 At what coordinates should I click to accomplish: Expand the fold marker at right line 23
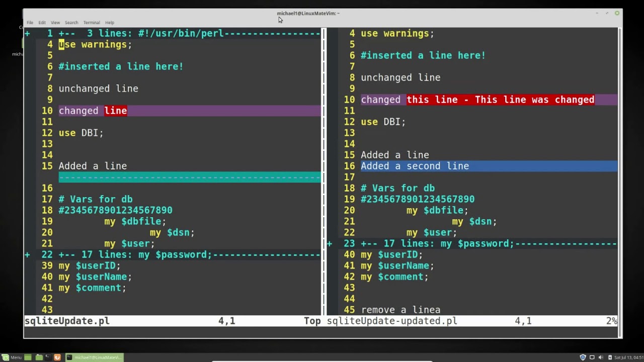tap(330, 244)
